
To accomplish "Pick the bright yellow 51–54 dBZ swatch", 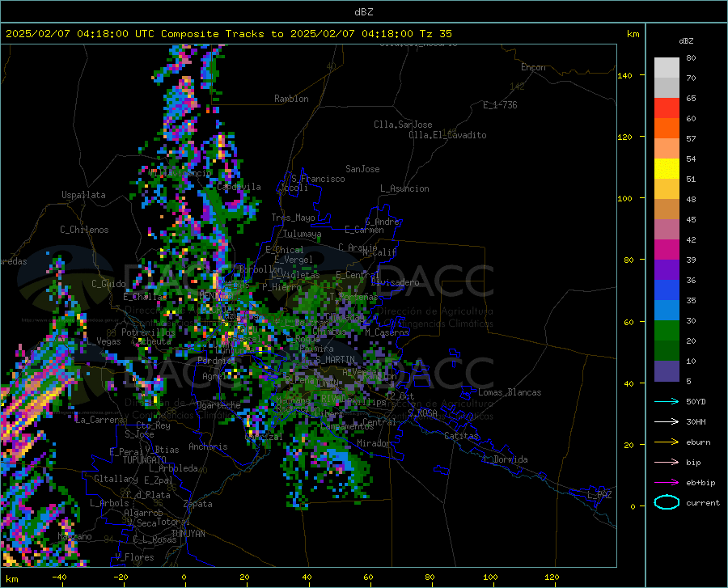I will pyautogui.click(x=667, y=169).
